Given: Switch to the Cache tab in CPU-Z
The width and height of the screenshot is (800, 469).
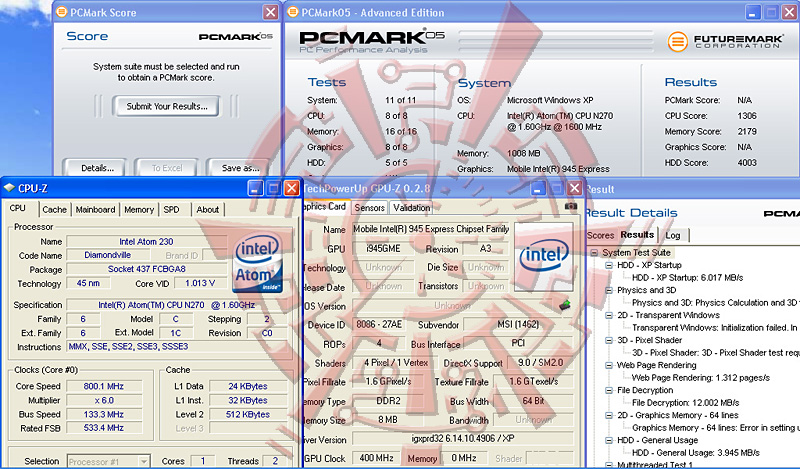Looking at the screenshot, I should [x=55, y=210].
